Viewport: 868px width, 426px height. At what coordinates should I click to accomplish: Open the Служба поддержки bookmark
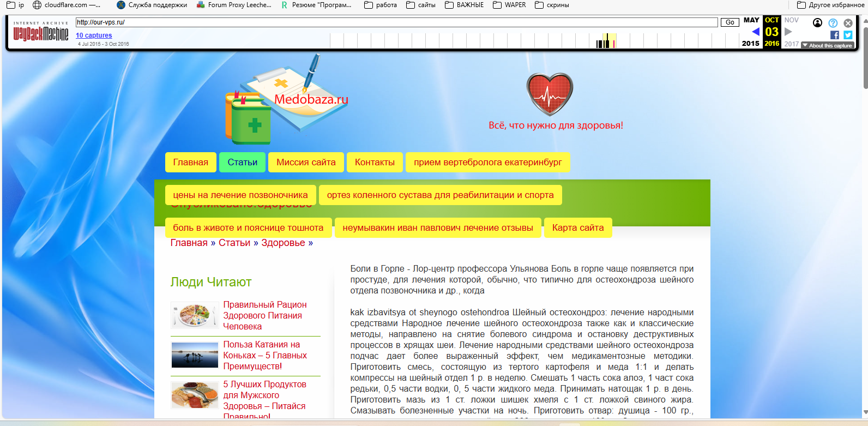[152, 5]
